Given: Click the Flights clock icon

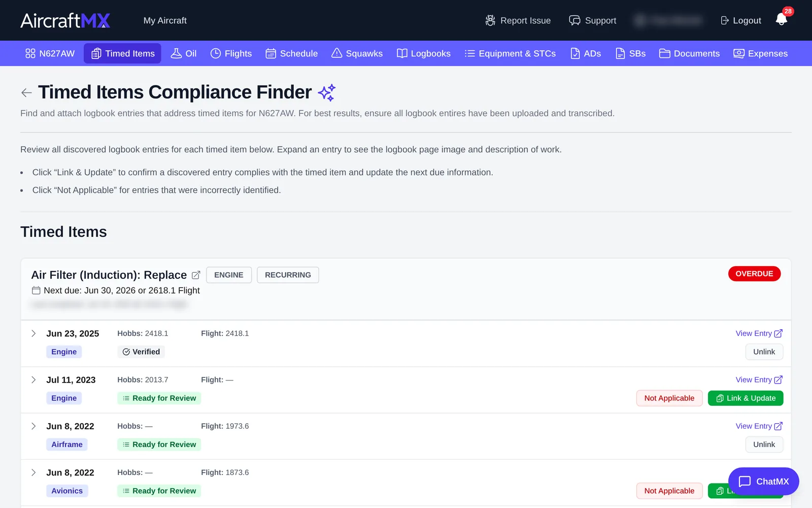Looking at the screenshot, I should [216, 53].
